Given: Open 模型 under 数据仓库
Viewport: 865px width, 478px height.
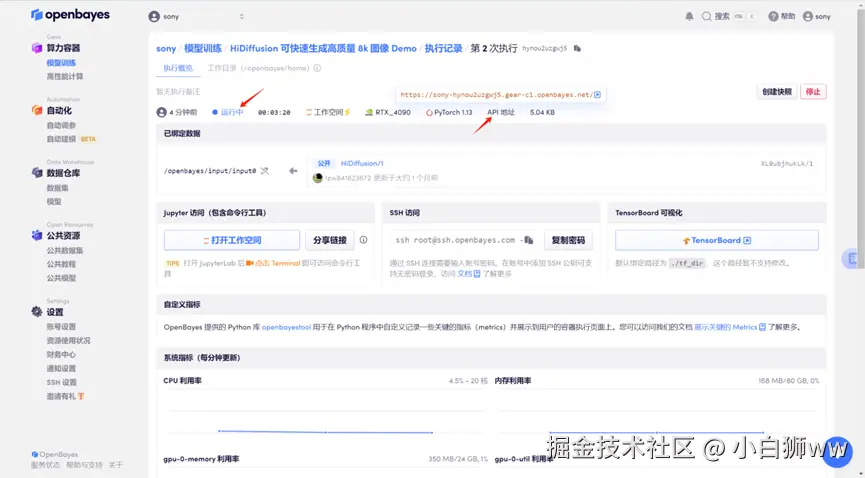Looking at the screenshot, I should coord(54,201).
